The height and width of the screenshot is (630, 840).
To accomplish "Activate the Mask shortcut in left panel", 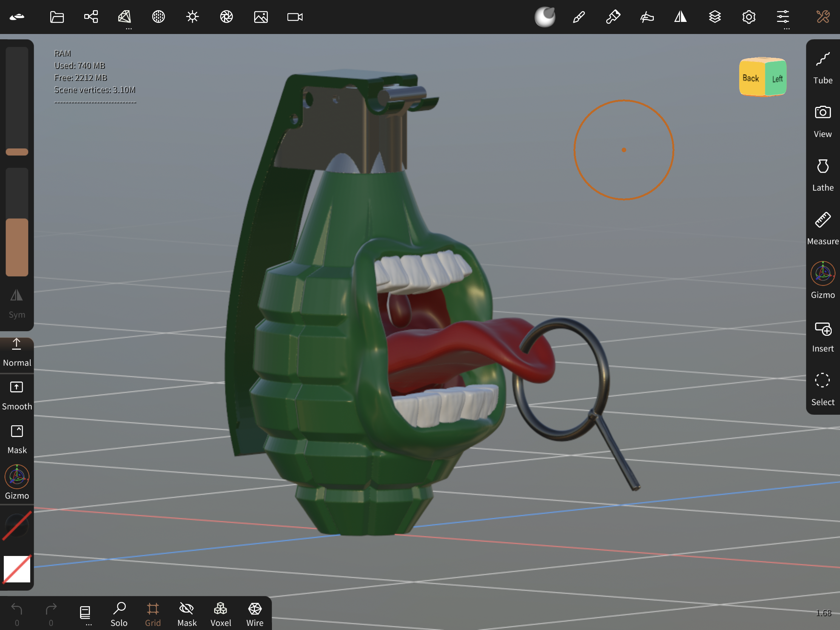I will point(17,439).
